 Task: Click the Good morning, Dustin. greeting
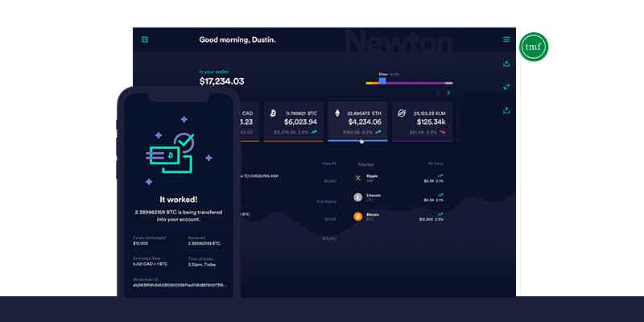pyautogui.click(x=237, y=39)
